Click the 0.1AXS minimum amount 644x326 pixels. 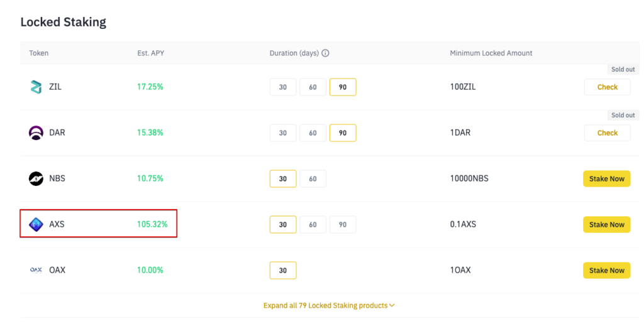pyautogui.click(x=463, y=224)
